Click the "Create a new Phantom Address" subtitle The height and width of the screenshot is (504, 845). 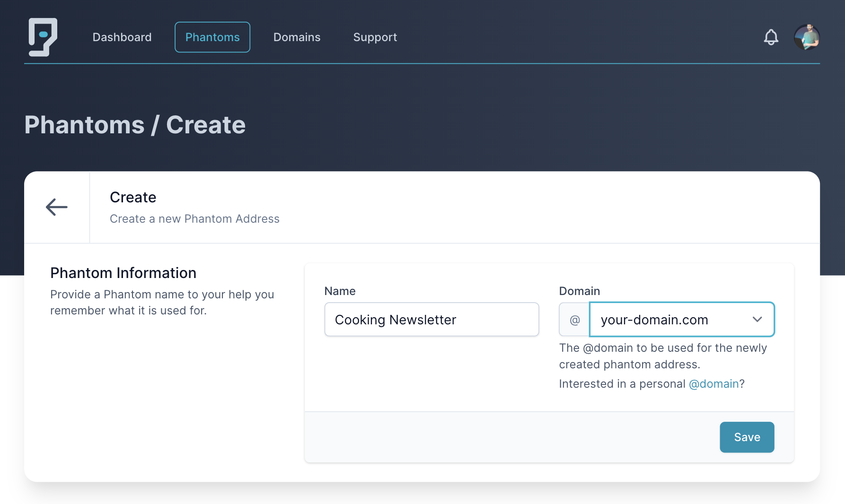[x=194, y=219]
